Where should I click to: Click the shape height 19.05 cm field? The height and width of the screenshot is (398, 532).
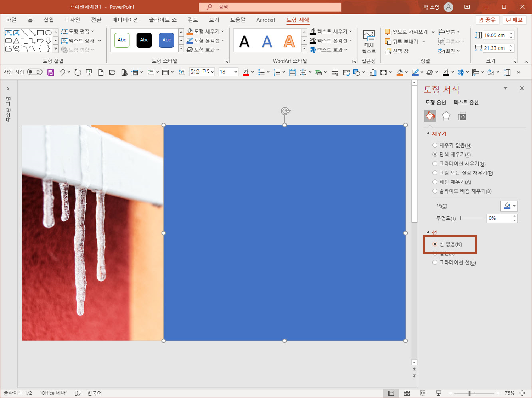[496, 35]
